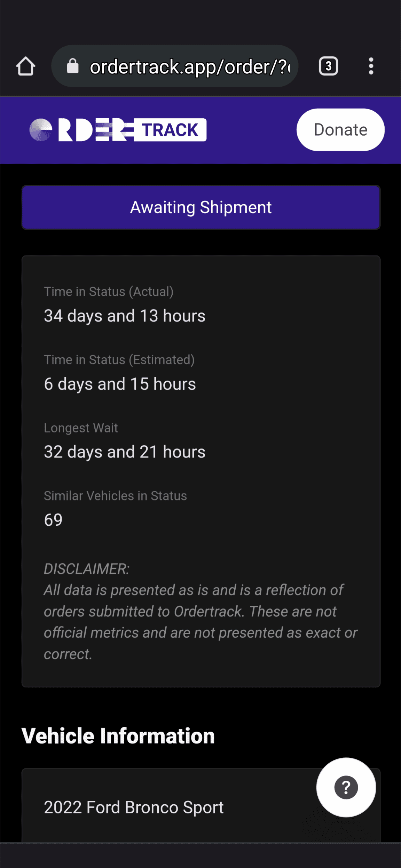The image size is (401, 868).
Task: Select the 2022 Ford Bronco Sport entry
Action: [134, 807]
